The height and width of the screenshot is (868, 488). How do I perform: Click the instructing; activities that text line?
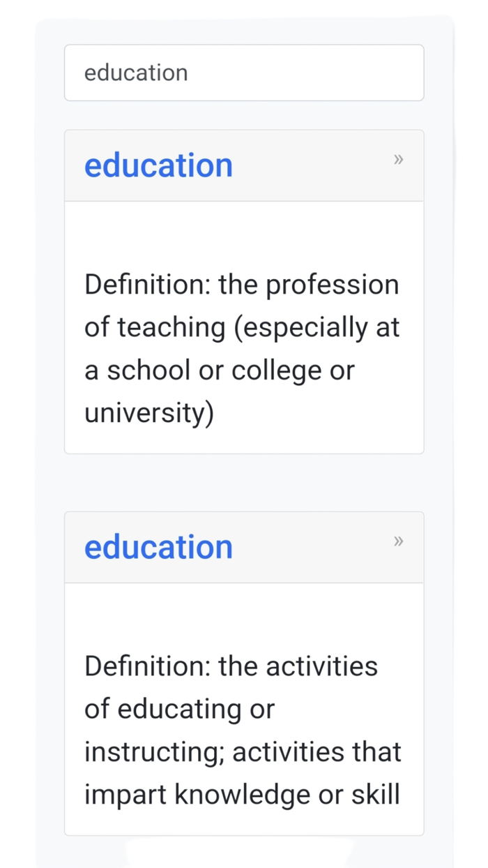243,751
